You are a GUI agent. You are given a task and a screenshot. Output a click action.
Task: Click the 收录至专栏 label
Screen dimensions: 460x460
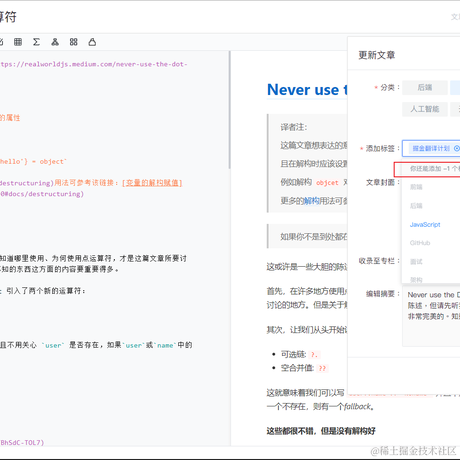click(x=377, y=261)
